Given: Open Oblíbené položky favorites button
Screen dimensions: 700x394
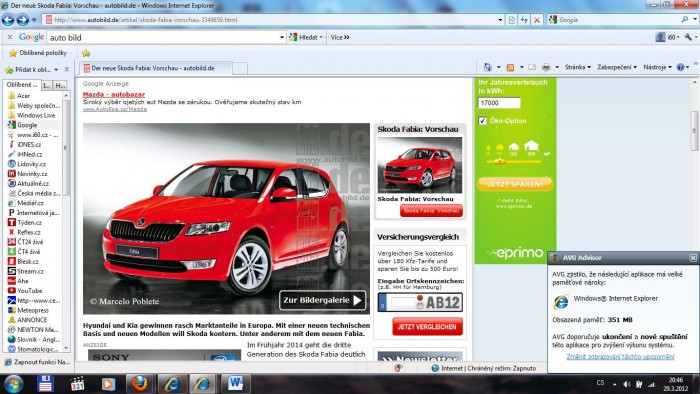Looking at the screenshot, I should click(38, 53).
